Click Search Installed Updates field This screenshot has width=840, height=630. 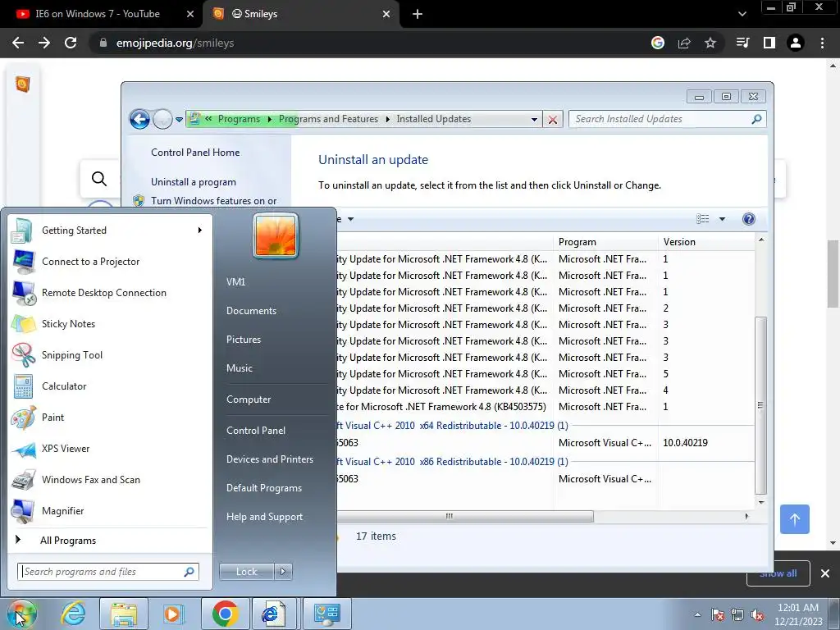pyautogui.click(x=667, y=119)
